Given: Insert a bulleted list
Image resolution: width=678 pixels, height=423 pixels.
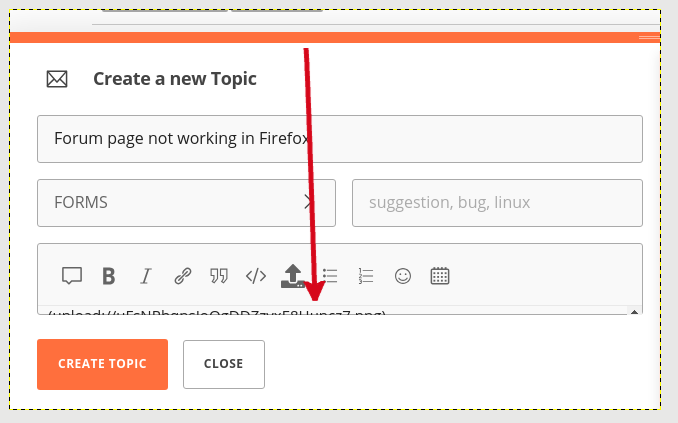Looking at the screenshot, I should [330, 276].
